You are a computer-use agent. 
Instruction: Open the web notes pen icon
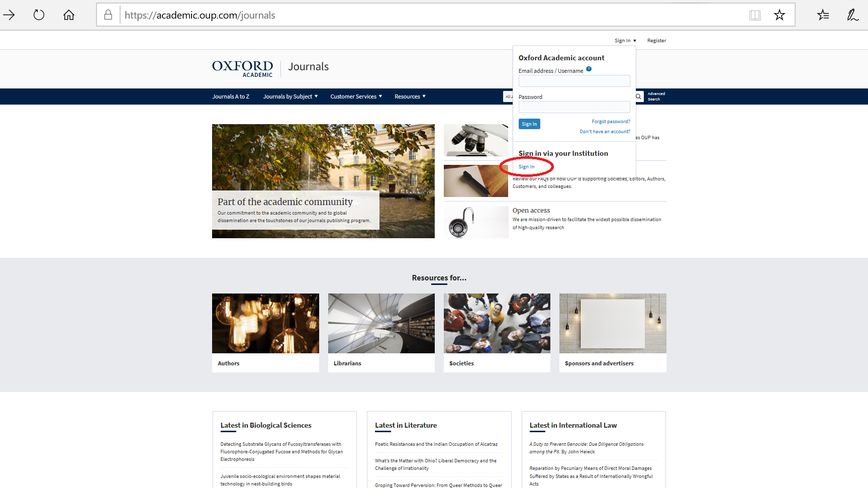click(852, 15)
